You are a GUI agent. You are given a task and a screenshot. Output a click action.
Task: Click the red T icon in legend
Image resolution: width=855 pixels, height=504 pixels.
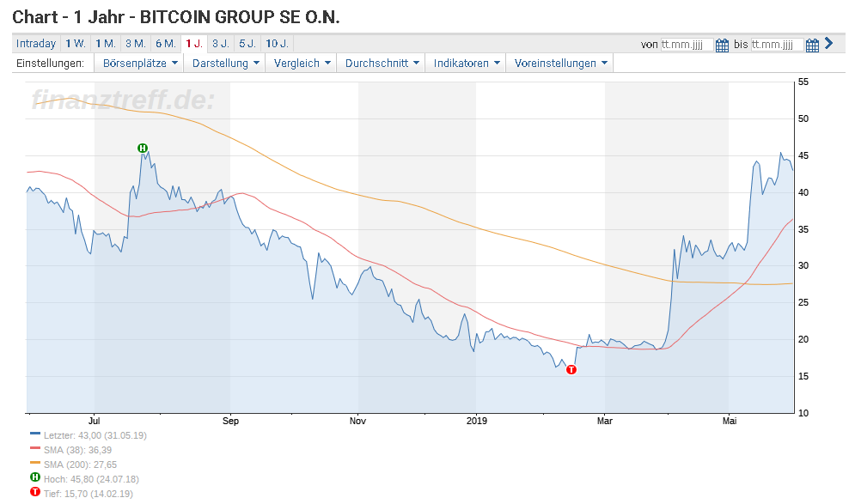35,492
